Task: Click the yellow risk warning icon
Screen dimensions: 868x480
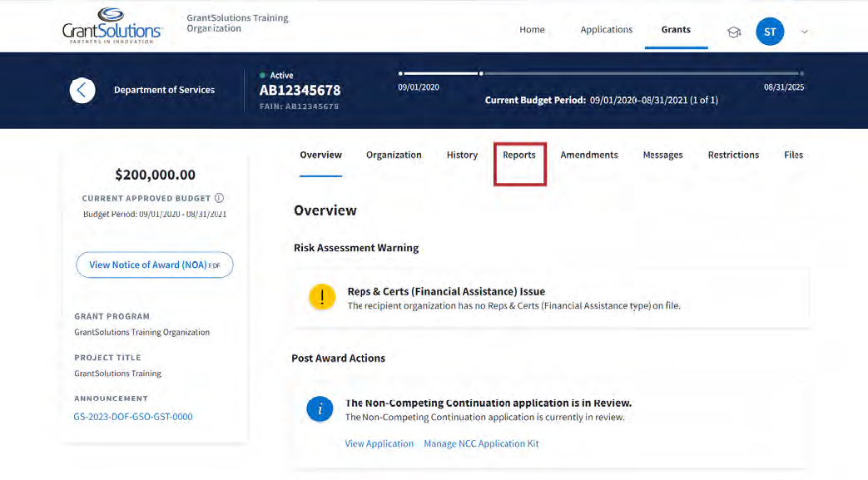Action: (x=322, y=298)
